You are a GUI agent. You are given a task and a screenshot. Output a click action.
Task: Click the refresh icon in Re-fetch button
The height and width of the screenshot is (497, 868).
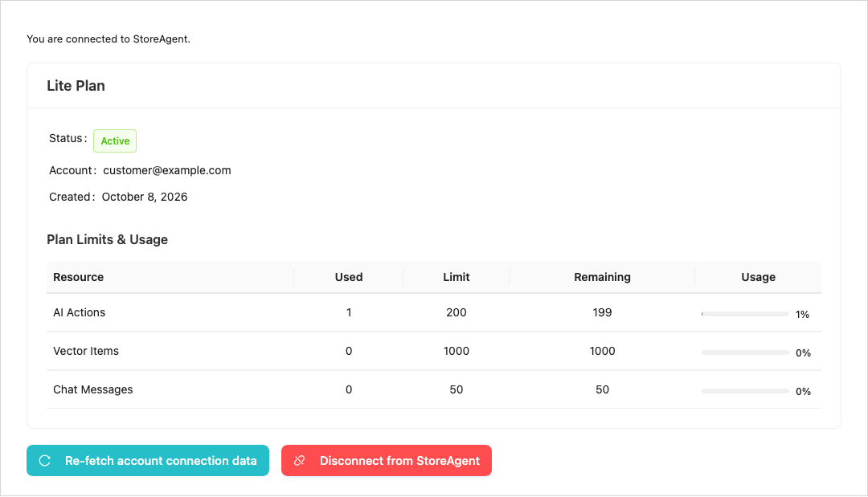(x=45, y=461)
